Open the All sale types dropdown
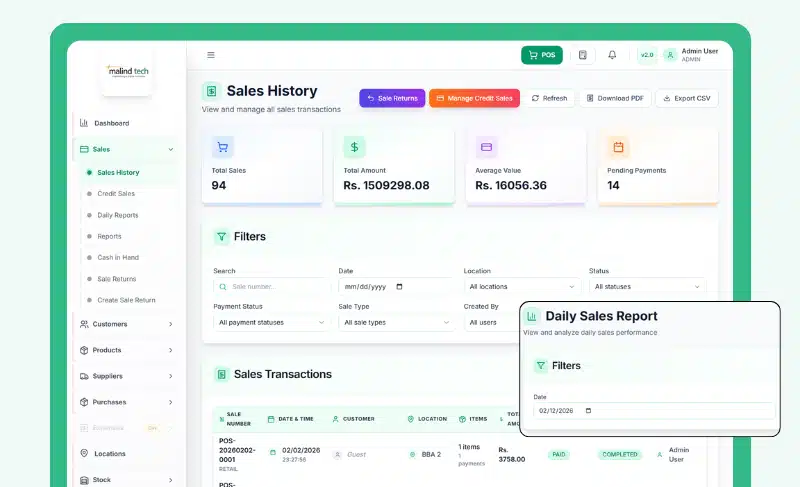Screen dimensions: 800x487 [x=396, y=322]
